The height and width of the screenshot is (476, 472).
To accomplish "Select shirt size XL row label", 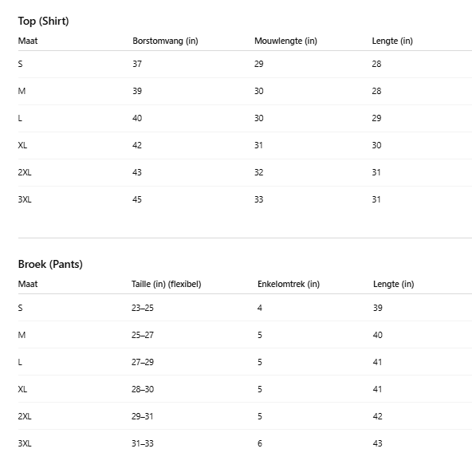I will (x=22, y=145).
